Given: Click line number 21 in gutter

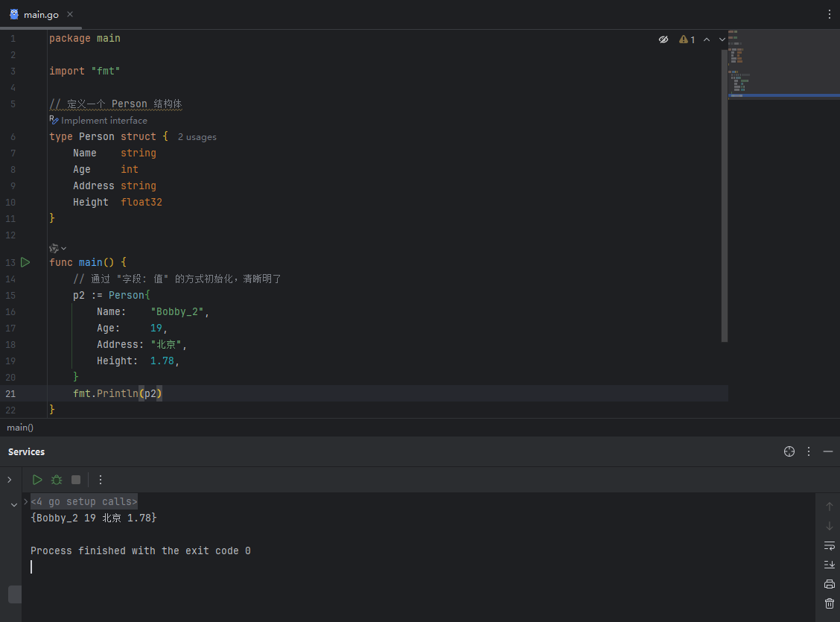Looking at the screenshot, I should tap(10, 394).
